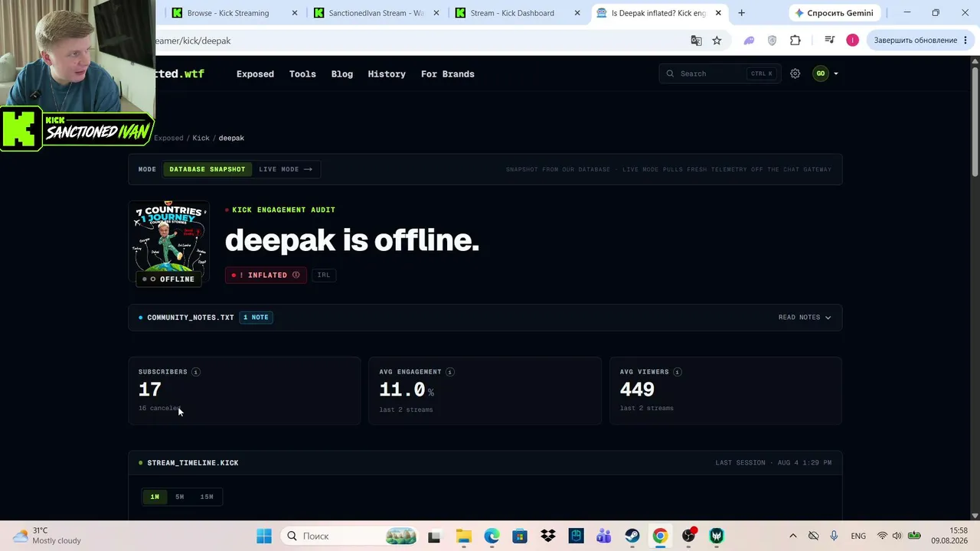The width and height of the screenshot is (980, 551).
Task: Click the microphone icon in system tray
Action: coord(834,536)
